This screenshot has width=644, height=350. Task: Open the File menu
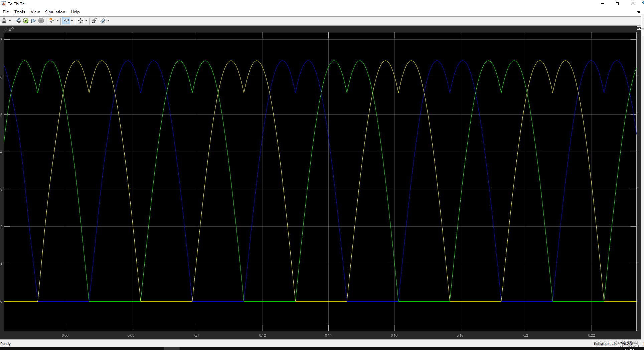point(6,12)
